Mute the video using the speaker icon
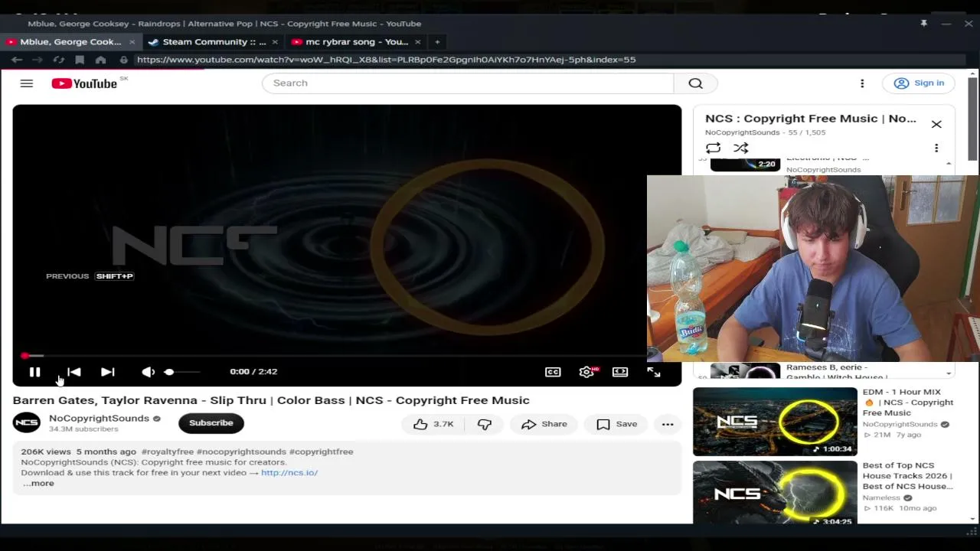The width and height of the screenshot is (980, 551). (x=148, y=372)
